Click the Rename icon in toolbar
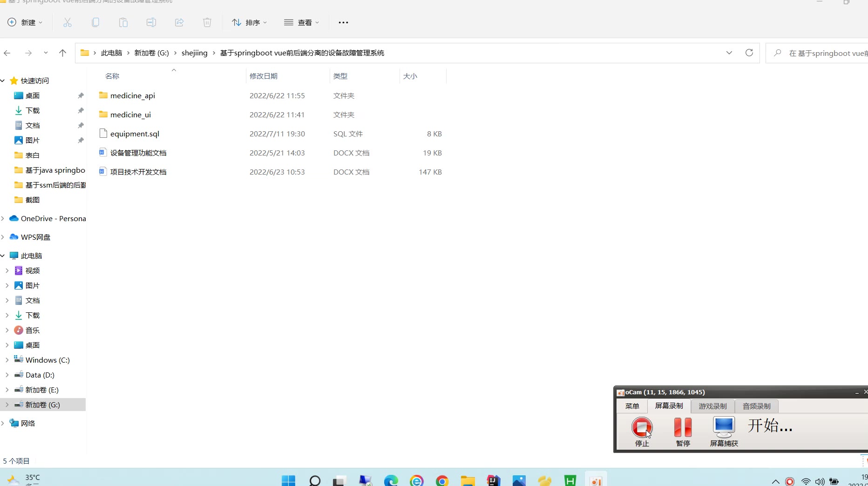The image size is (868, 486). 151,22
